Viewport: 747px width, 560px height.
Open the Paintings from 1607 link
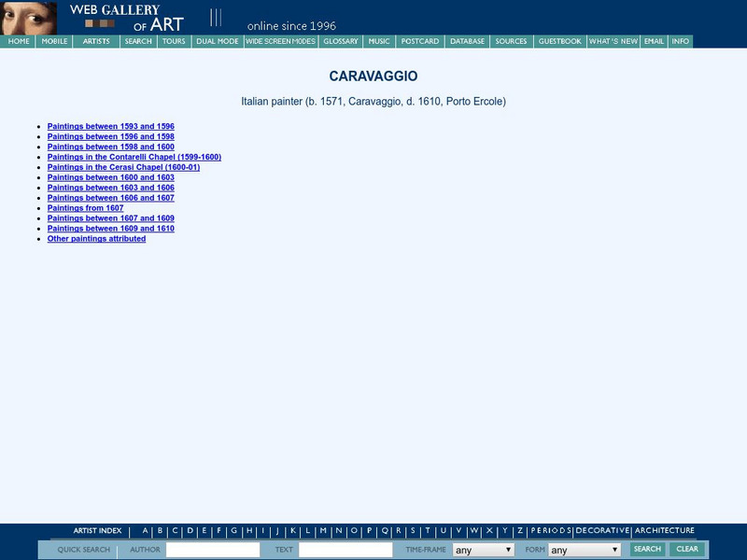pyautogui.click(x=85, y=208)
